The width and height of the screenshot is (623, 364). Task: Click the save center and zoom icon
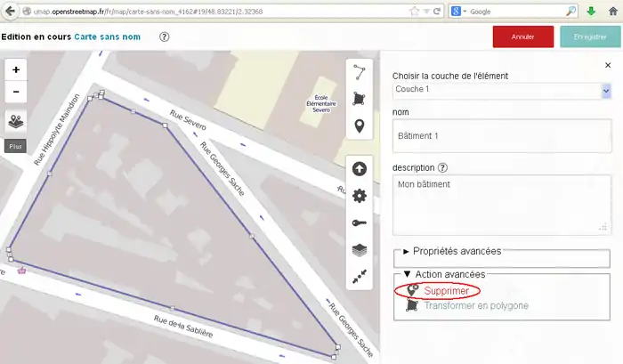click(x=360, y=278)
